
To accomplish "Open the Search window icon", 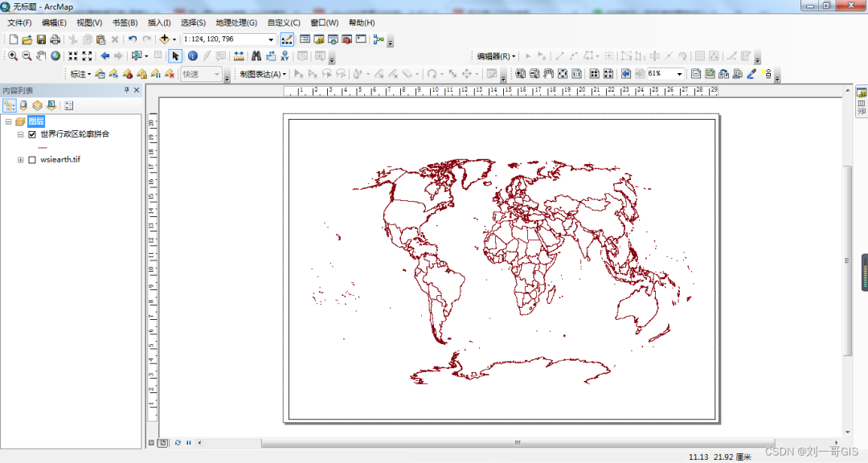I will click(x=333, y=39).
